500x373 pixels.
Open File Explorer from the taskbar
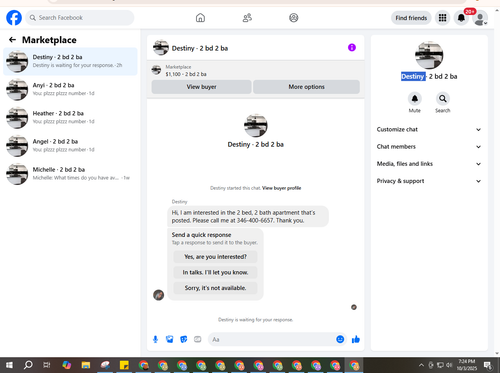tap(86, 365)
